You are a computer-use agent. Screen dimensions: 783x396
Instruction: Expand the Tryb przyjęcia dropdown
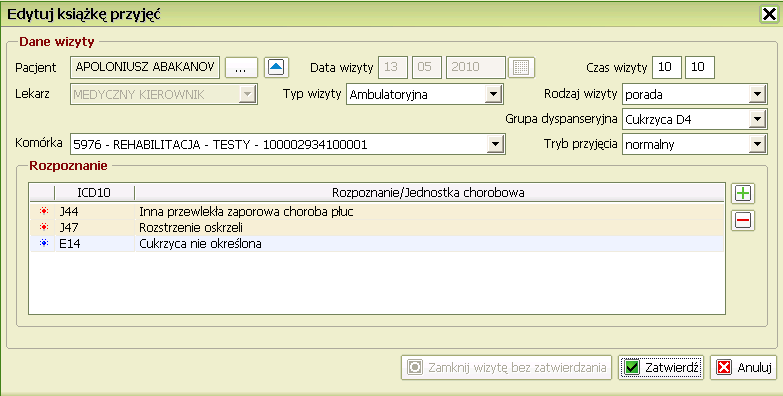757,144
